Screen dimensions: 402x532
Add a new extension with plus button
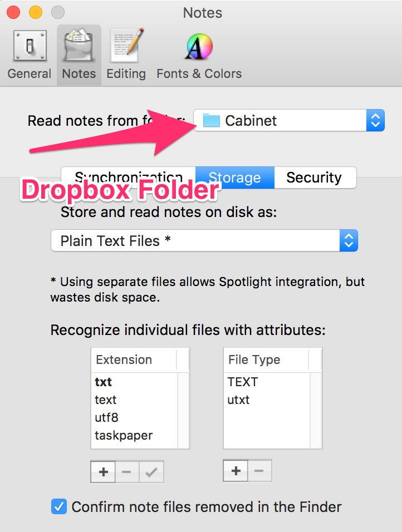103,471
